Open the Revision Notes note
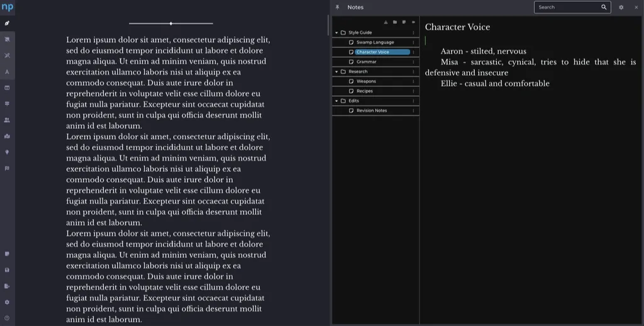 pyautogui.click(x=371, y=111)
